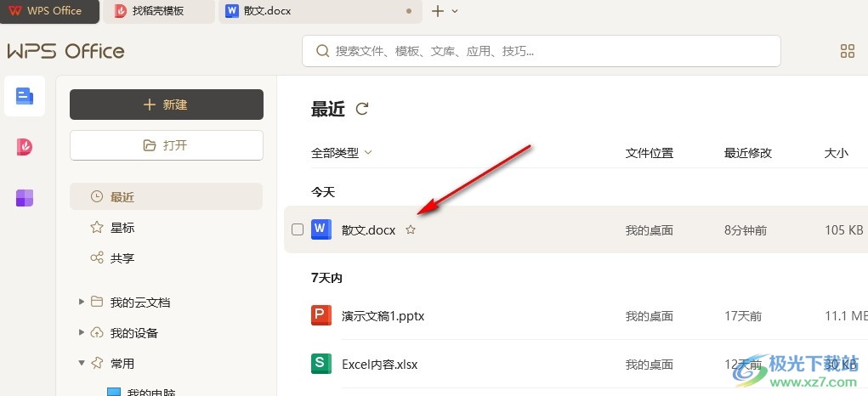Collapse the 常用 tree section
The width and height of the screenshot is (868, 396).
click(x=82, y=364)
